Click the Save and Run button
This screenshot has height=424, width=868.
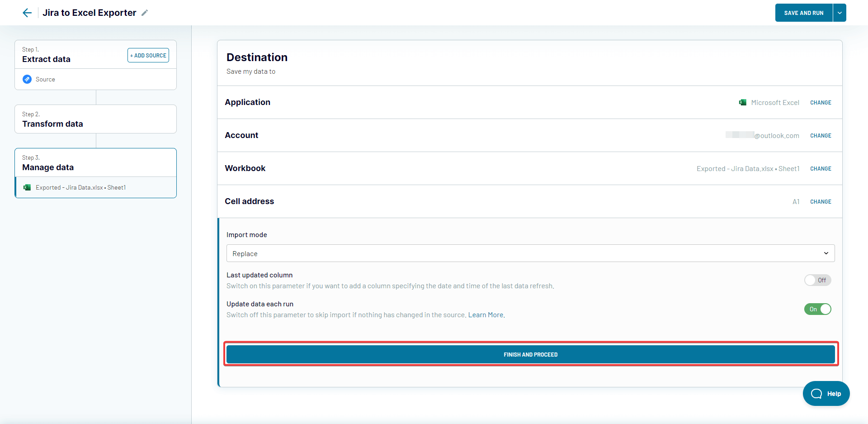pyautogui.click(x=804, y=13)
